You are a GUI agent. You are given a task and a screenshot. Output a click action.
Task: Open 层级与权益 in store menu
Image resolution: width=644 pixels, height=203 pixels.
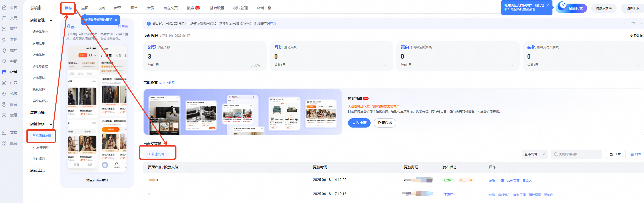pyautogui.click(x=40, y=101)
